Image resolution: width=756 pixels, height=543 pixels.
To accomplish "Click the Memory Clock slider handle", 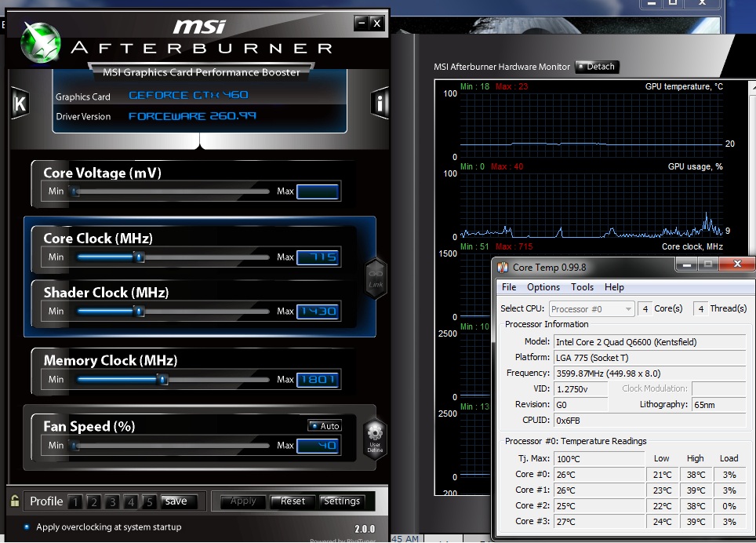I will pos(162,380).
